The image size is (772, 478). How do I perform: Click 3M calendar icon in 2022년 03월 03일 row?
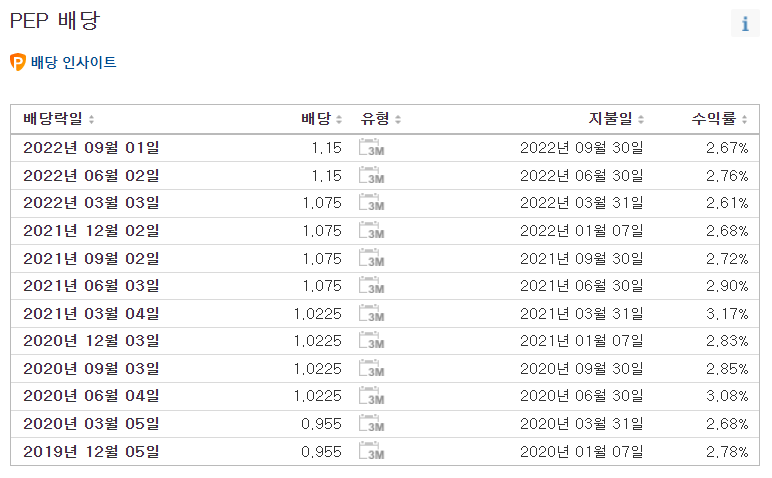pos(372,203)
